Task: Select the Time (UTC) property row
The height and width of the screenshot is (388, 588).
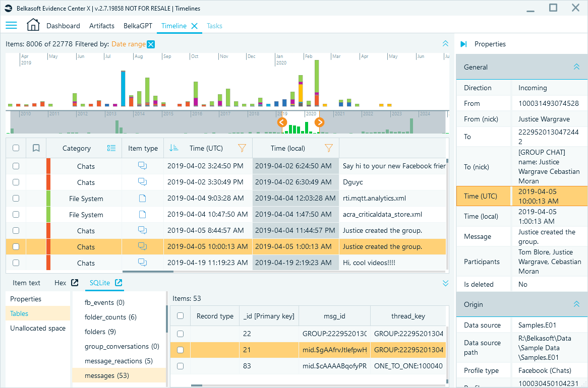Action: (x=522, y=196)
